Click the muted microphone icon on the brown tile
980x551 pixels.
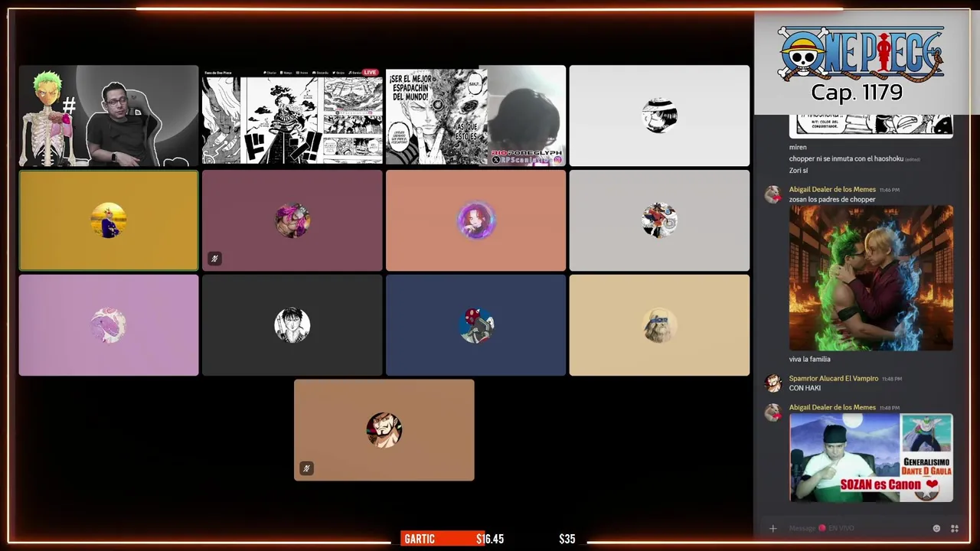click(x=306, y=468)
